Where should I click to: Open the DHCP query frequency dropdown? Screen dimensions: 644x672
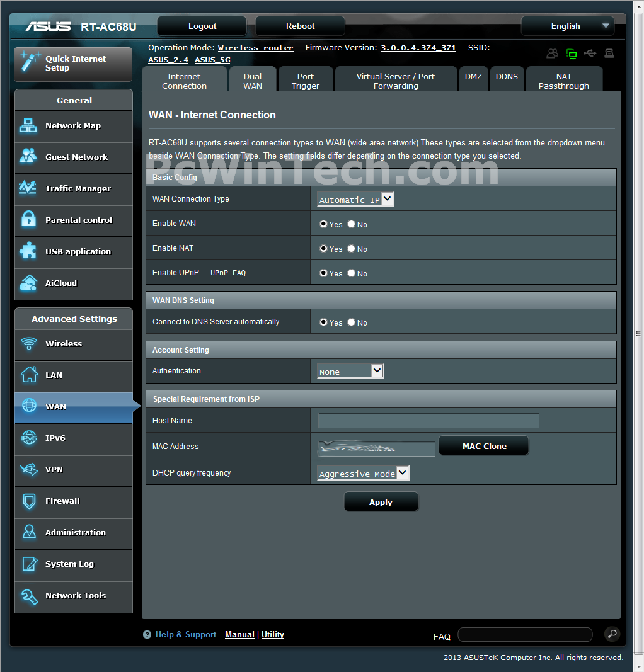tap(363, 473)
